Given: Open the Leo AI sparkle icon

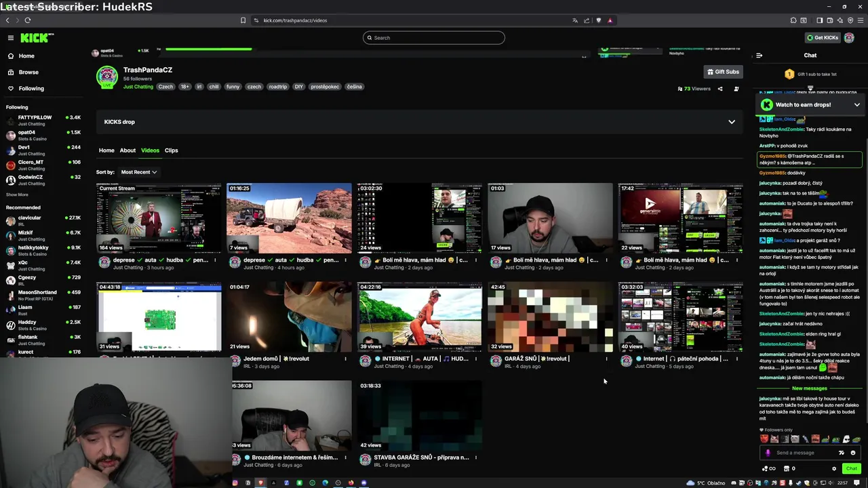Looking at the screenshot, I should pyautogui.click(x=840, y=20).
